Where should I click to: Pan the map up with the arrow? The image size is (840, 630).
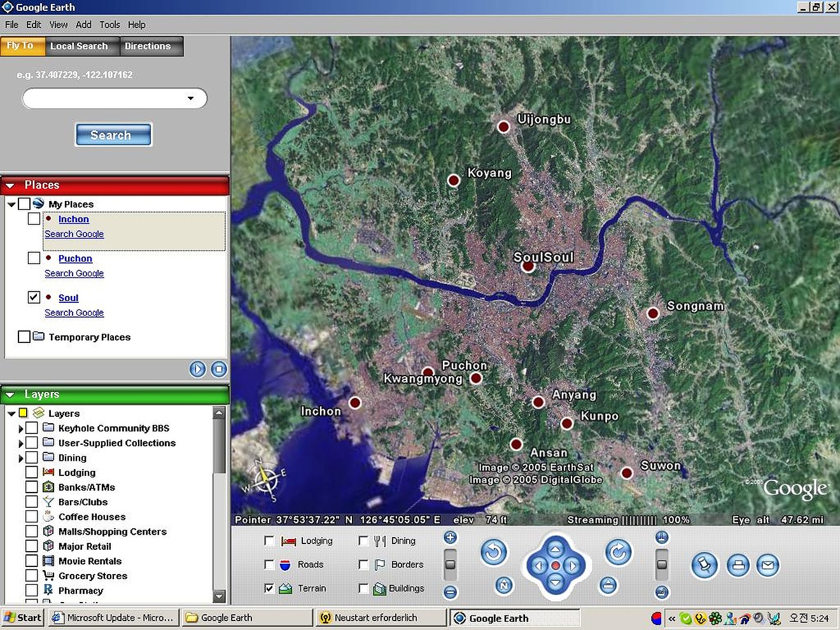(556, 549)
